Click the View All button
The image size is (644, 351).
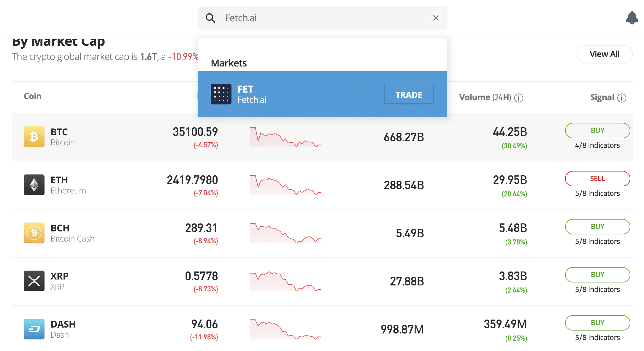[x=605, y=54]
